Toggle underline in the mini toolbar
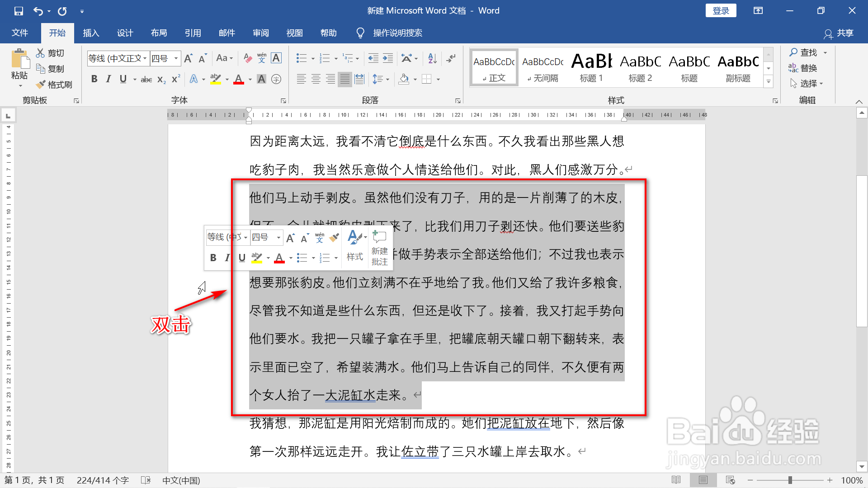The image size is (868, 488). tap(242, 258)
